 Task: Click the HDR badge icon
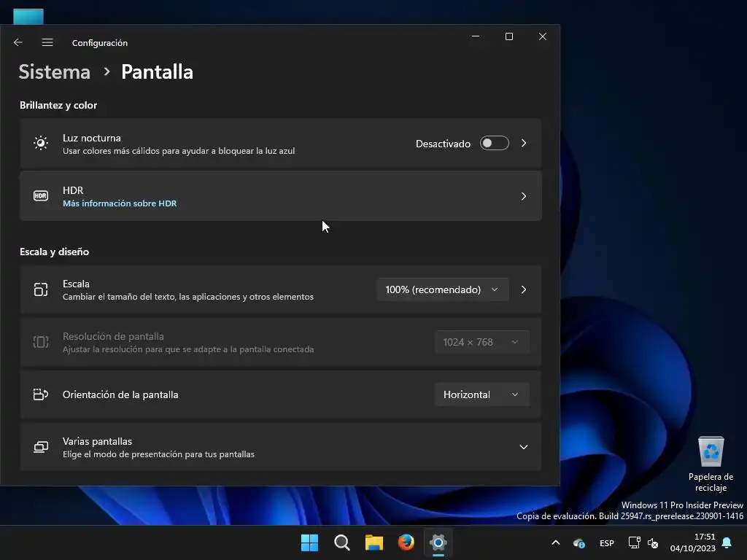click(41, 195)
